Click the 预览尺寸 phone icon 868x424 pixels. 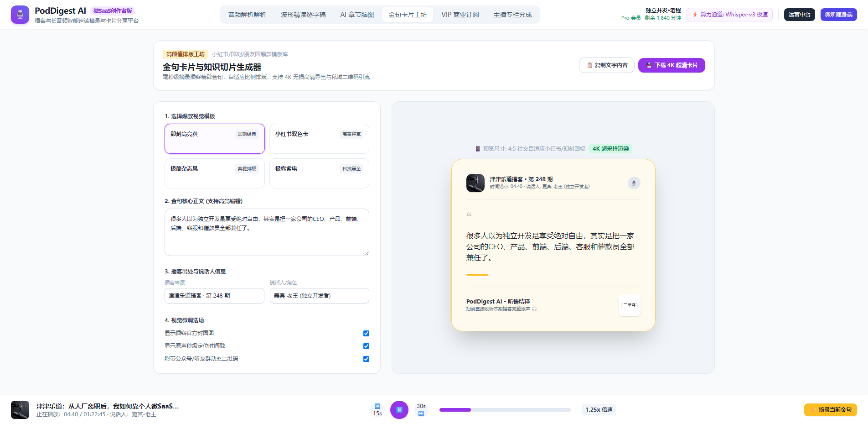click(478, 149)
